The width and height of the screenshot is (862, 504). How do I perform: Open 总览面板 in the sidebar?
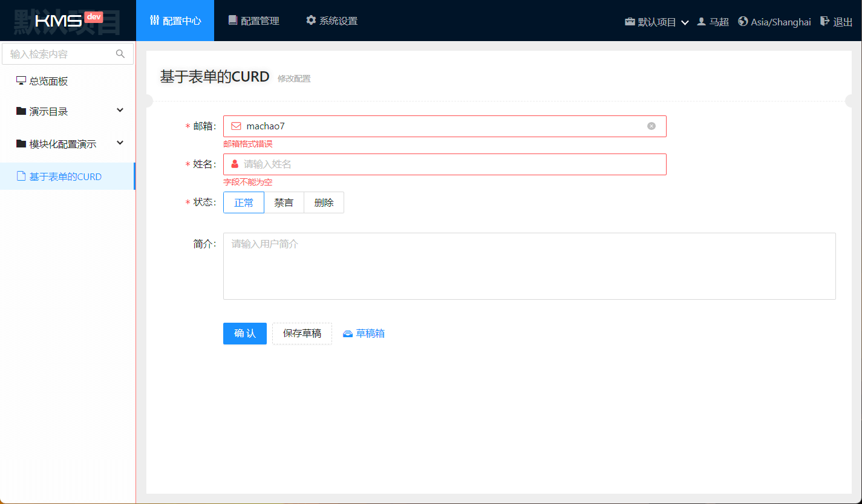[x=48, y=81]
